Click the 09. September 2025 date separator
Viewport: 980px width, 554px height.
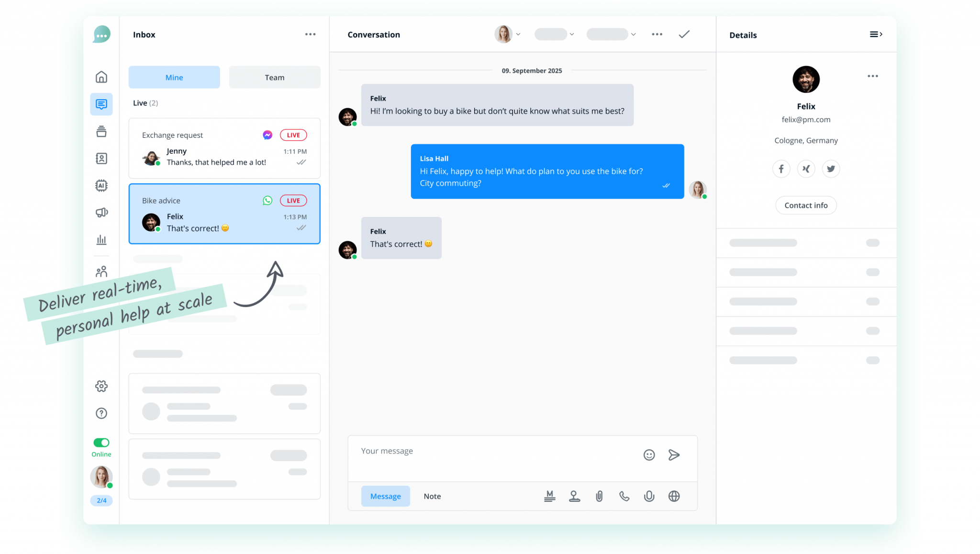click(x=532, y=70)
